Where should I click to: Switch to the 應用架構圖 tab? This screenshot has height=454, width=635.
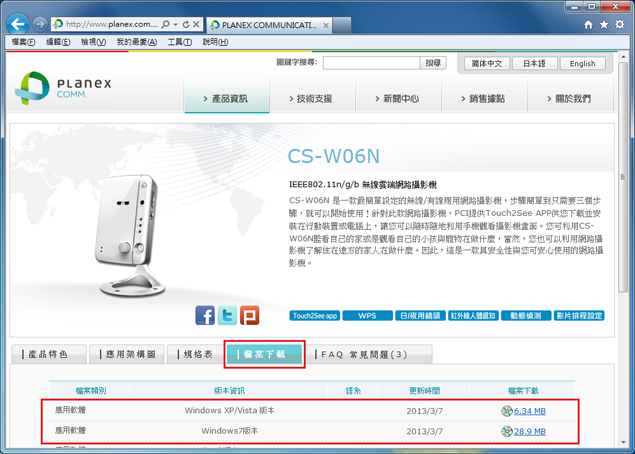(x=127, y=354)
